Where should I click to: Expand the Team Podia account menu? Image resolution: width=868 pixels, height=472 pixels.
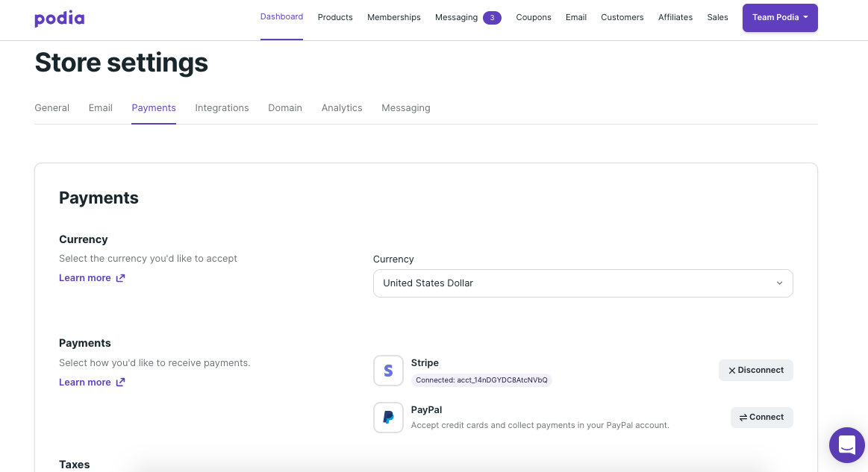coord(780,17)
